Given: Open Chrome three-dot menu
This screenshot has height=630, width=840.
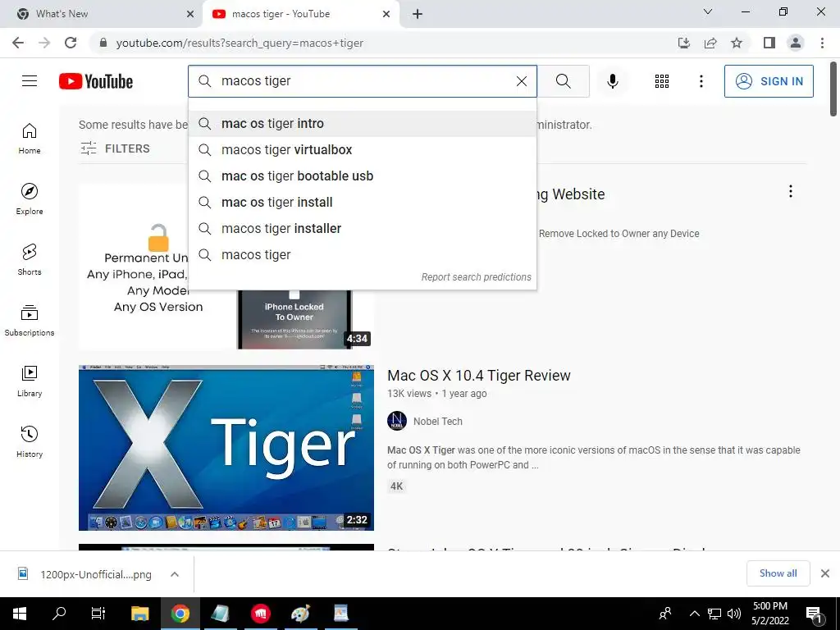Looking at the screenshot, I should click(822, 43).
